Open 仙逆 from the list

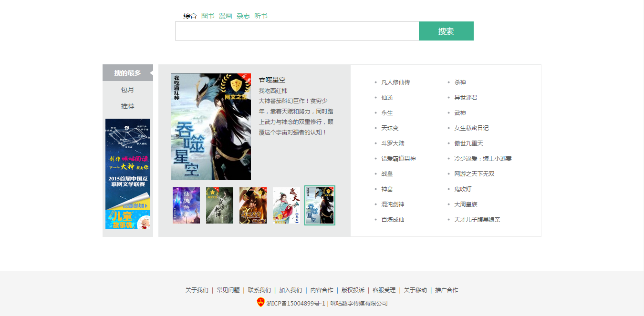click(387, 98)
